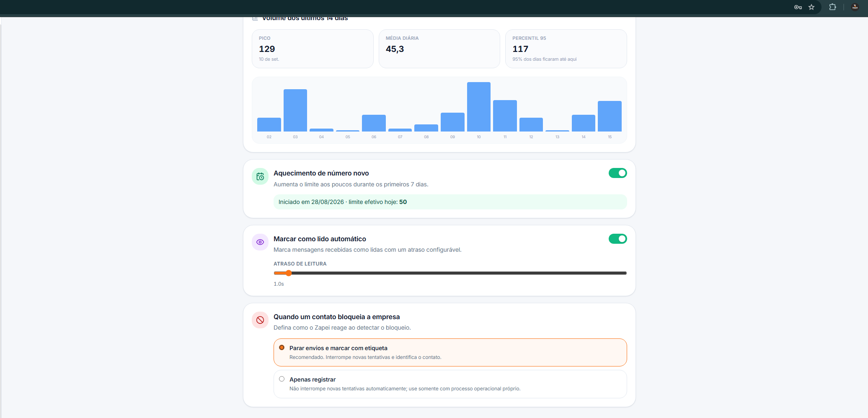Click the chart bar for day 09
The height and width of the screenshot is (418, 868).
[452, 122]
